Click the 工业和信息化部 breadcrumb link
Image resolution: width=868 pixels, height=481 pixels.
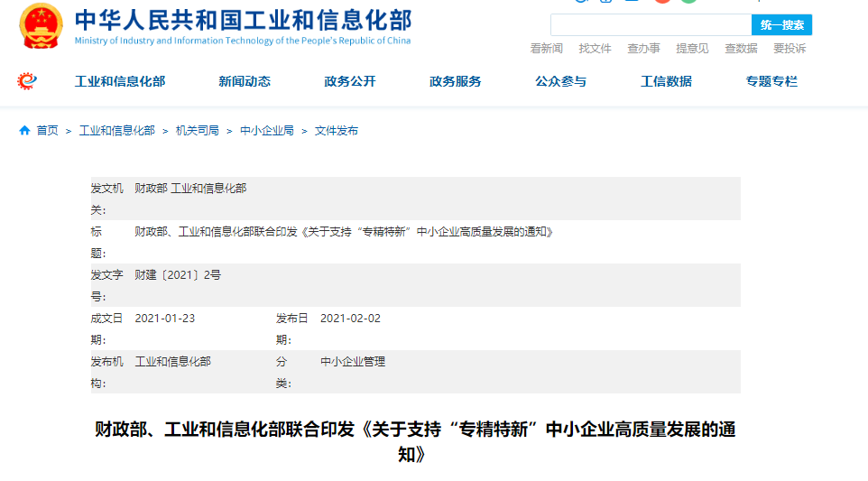coord(116,131)
